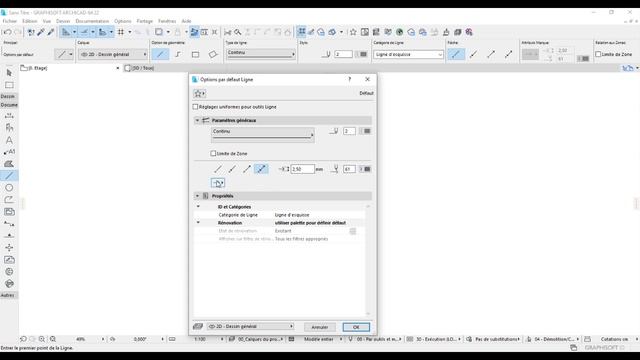Click the 'Ligne d'esquisse' category value in the dialog
Viewport: 640px width, 360px height.
tap(292, 215)
